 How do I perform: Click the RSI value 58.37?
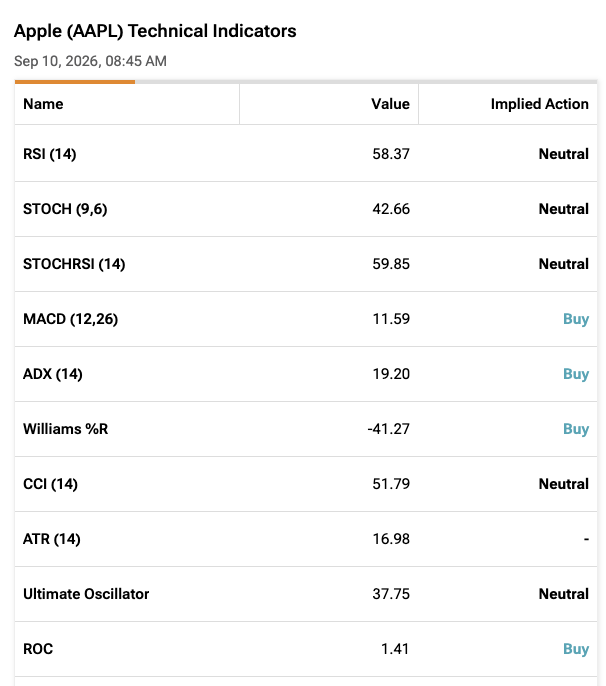pyautogui.click(x=391, y=154)
